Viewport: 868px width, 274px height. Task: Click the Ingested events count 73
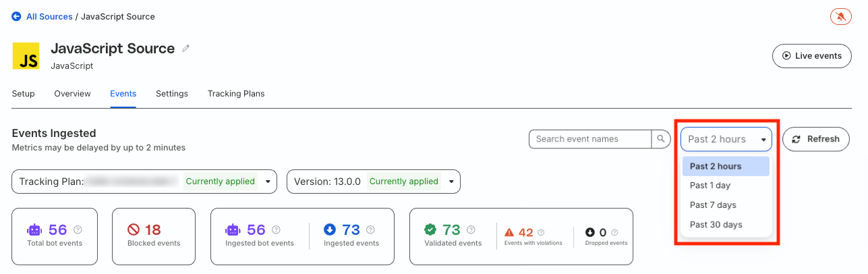point(351,229)
